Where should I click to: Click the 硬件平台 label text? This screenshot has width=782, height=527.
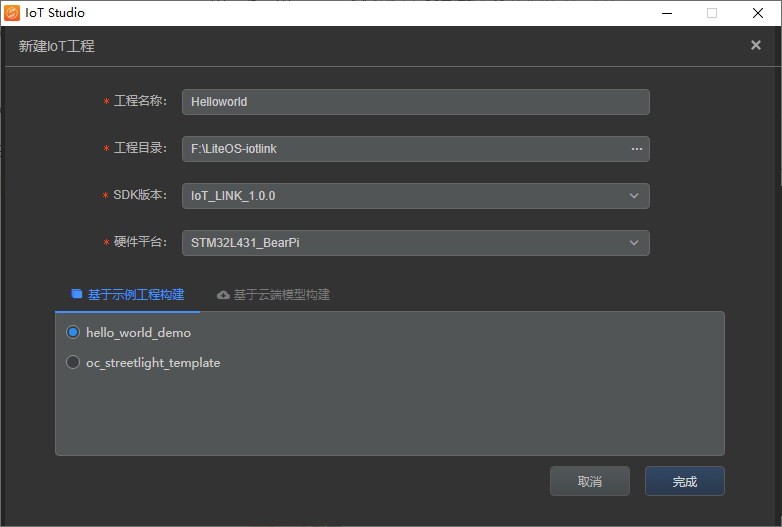[x=139, y=242]
